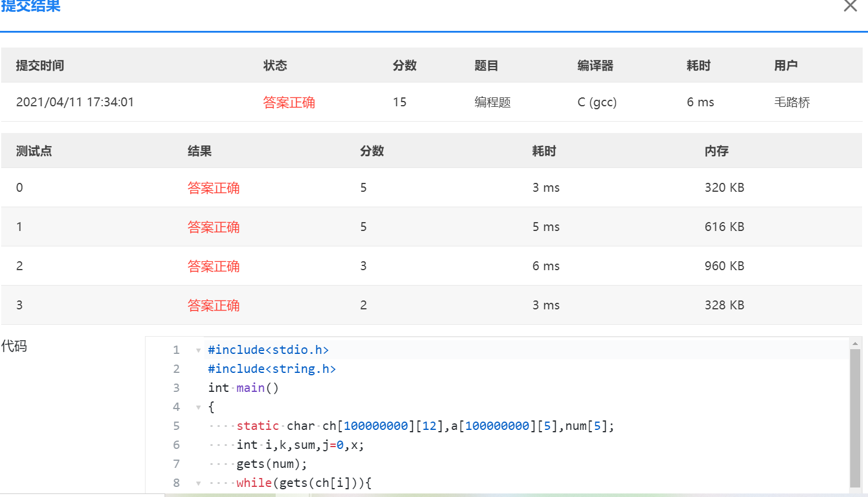
Task: Place cursor on the #include<stdio.h> line
Action: [268, 350]
